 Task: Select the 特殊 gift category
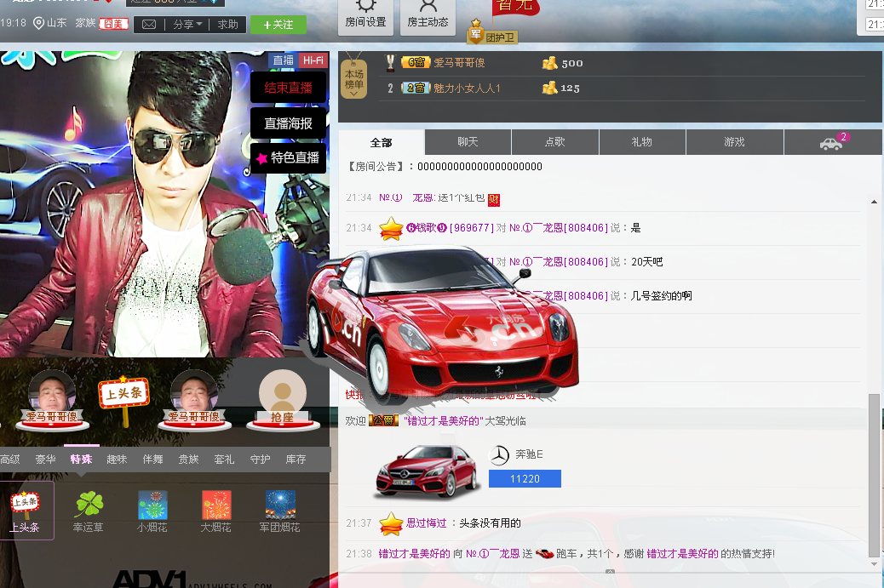click(x=81, y=459)
